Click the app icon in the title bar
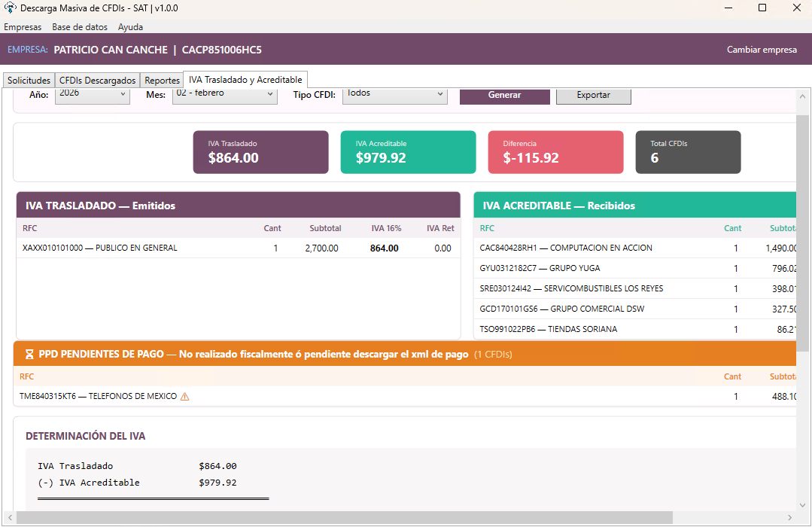 click(x=10, y=8)
